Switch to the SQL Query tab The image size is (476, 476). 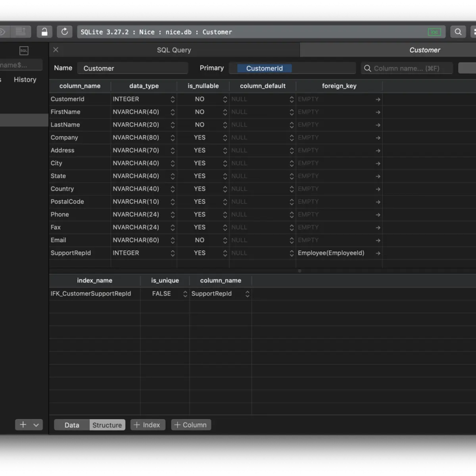click(174, 50)
